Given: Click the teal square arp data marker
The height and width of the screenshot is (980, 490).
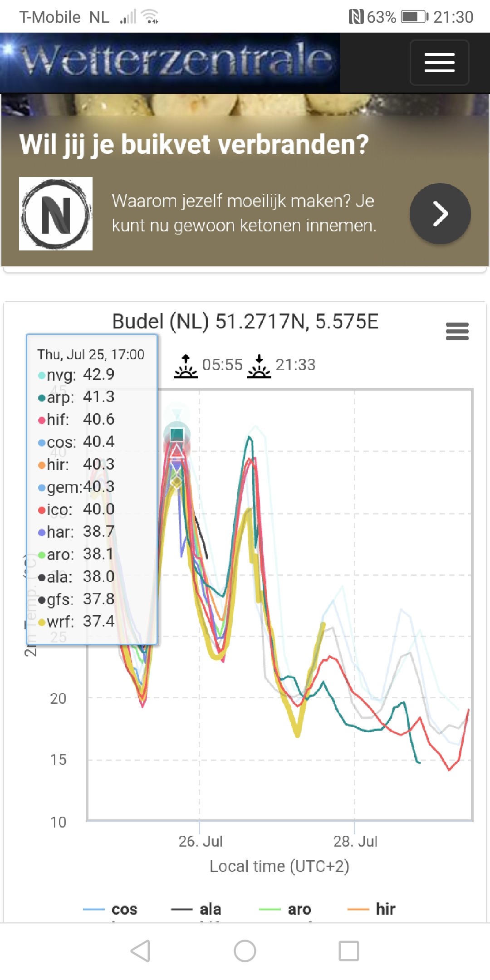Looking at the screenshot, I should coord(176,434).
